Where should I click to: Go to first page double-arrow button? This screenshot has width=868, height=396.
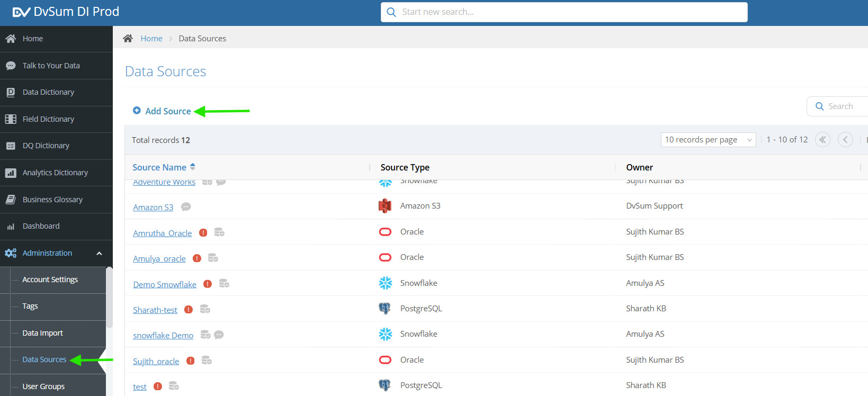[822, 140]
